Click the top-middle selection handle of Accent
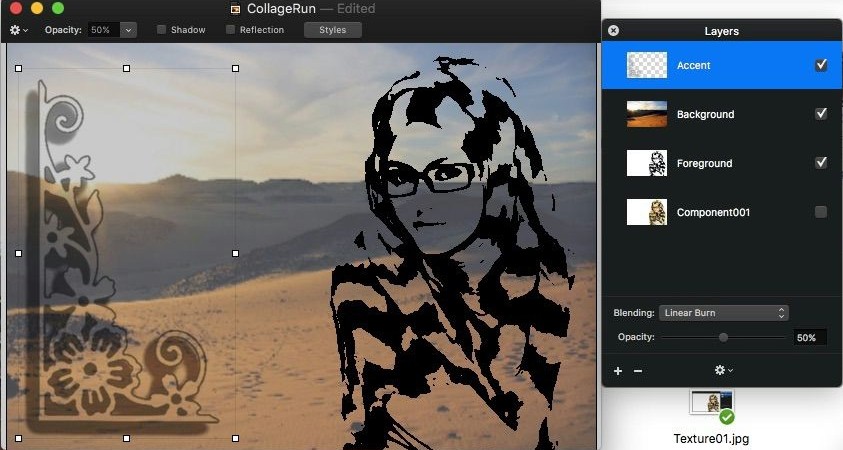The image size is (843, 450). (x=126, y=68)
